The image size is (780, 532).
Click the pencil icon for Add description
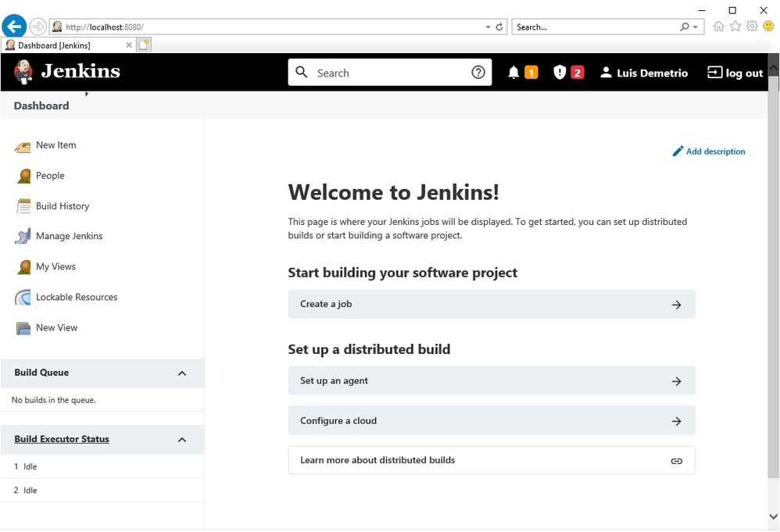678,151
